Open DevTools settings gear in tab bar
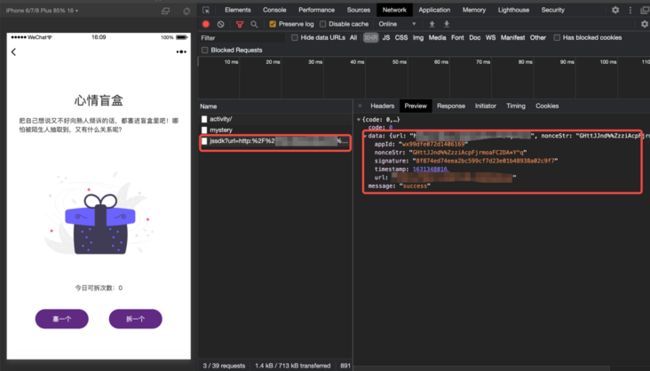650x371 pixels. tap(616, 10)
